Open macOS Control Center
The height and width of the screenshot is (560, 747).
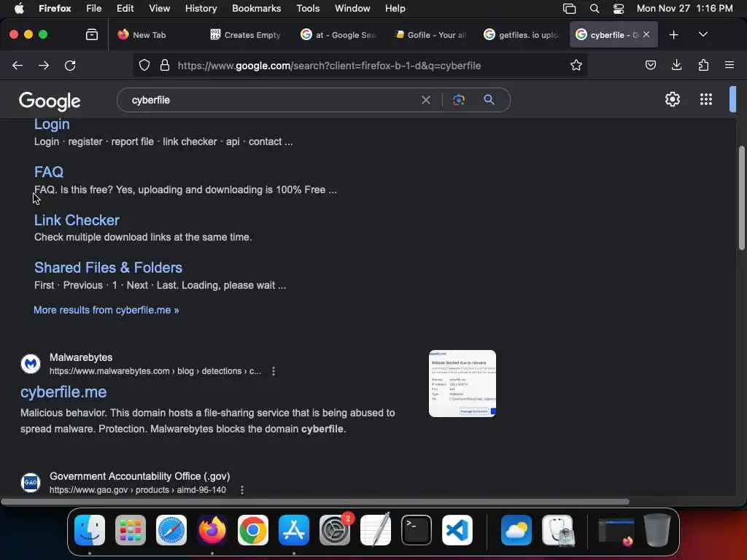point(619,9)
